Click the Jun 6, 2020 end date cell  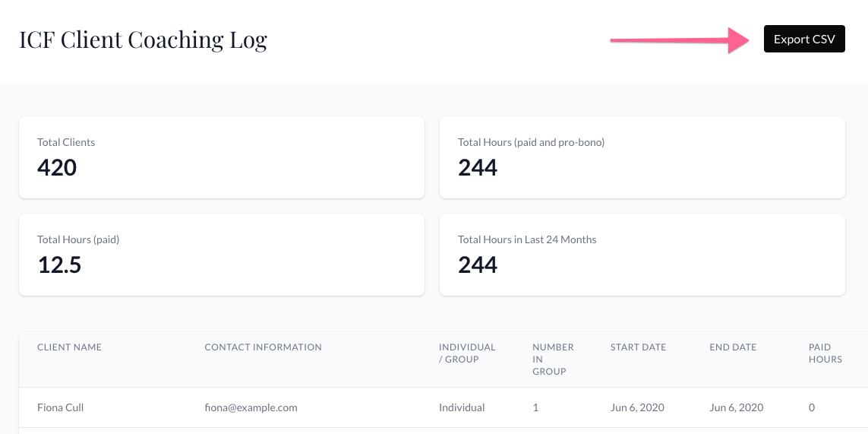pos(736,407)
